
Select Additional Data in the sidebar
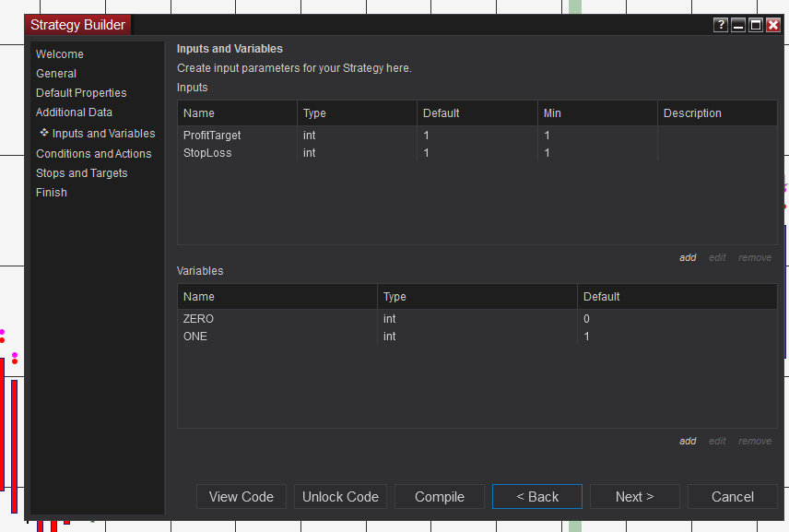pos(74,112)
